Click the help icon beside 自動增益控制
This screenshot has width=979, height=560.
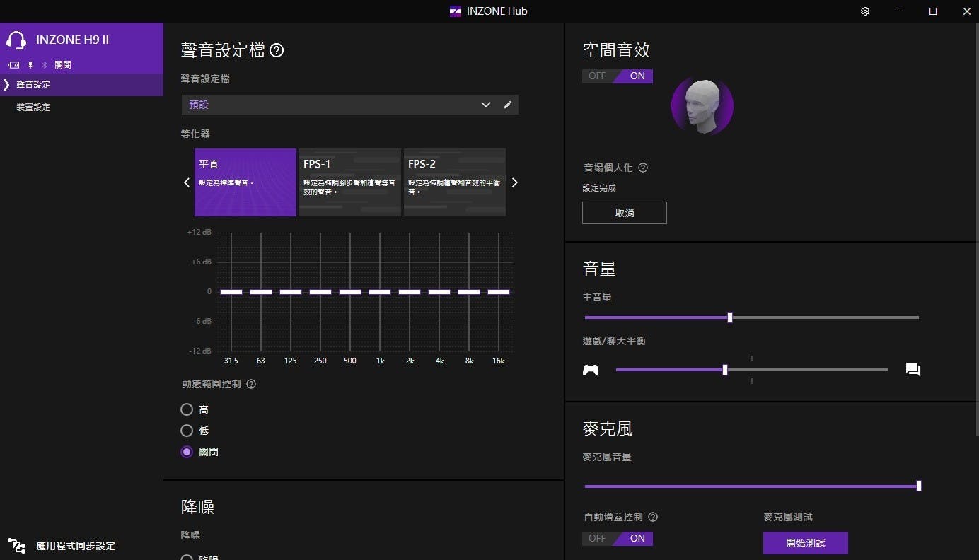click(653, 517)
